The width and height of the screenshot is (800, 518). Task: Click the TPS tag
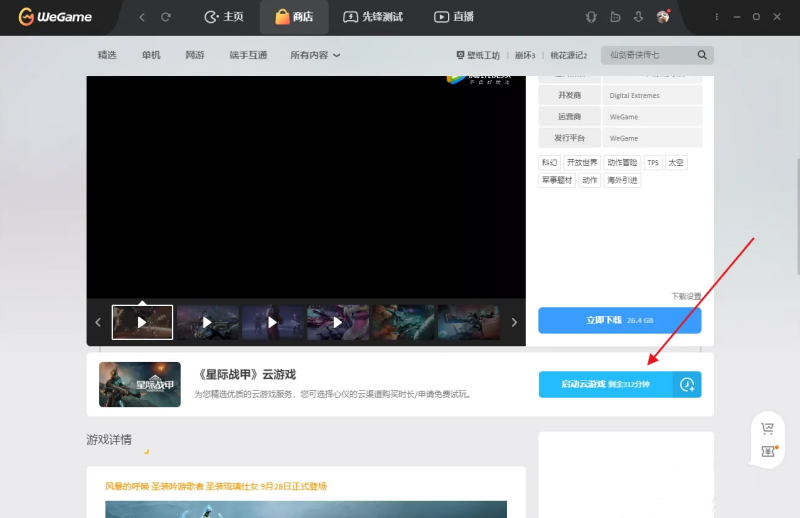653,162
